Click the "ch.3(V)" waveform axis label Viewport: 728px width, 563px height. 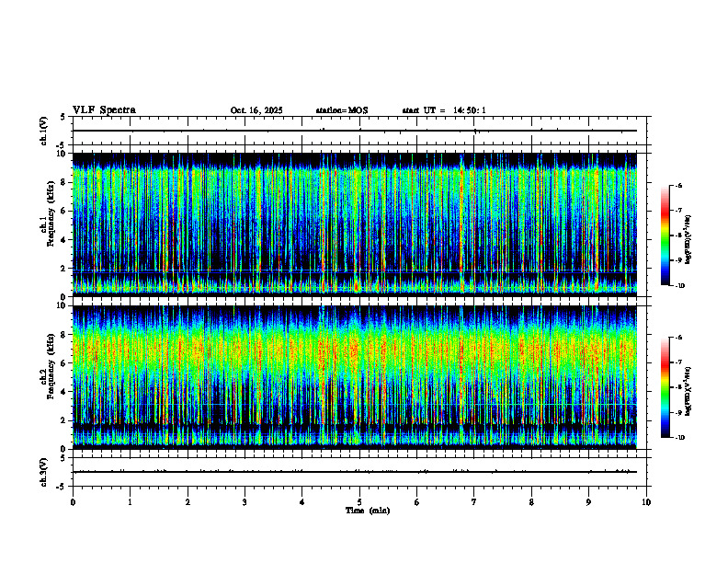point(44,472)
